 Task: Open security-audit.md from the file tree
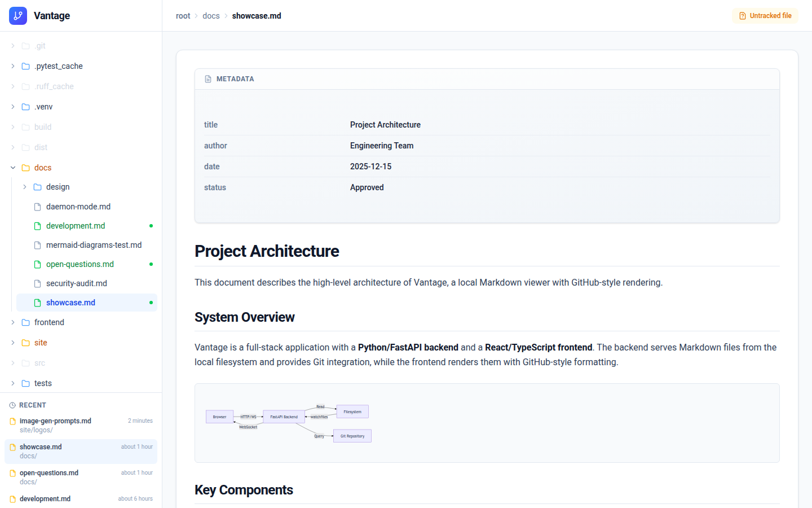(x=77, y=283)
